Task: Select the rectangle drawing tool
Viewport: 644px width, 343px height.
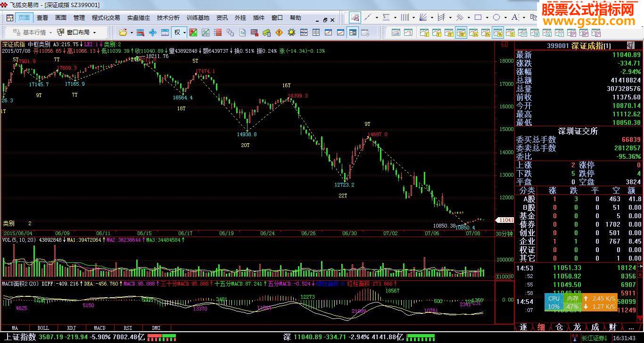Action: click(478, 17)
